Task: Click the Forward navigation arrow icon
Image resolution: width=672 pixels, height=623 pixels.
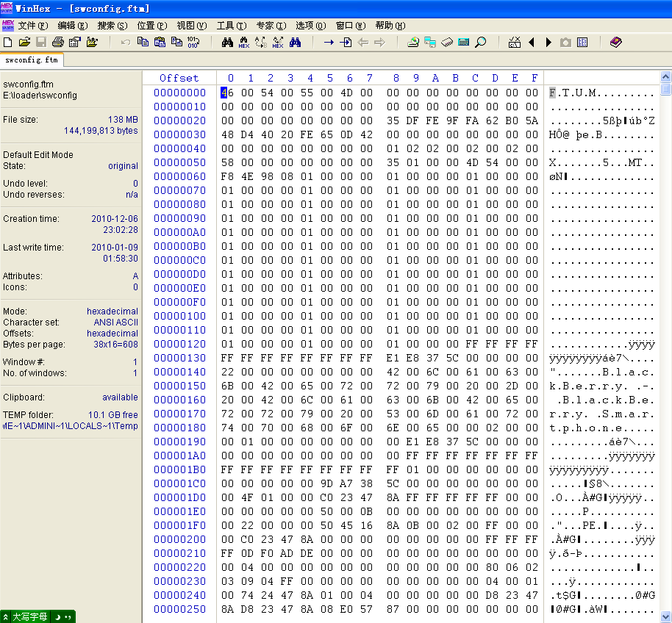Action: coord(379,42)
